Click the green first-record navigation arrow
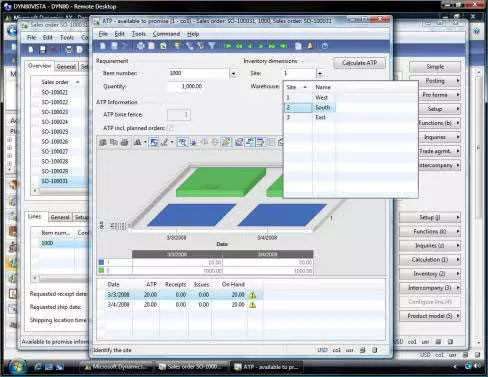488x377 pixels. [x=228, y=46]
